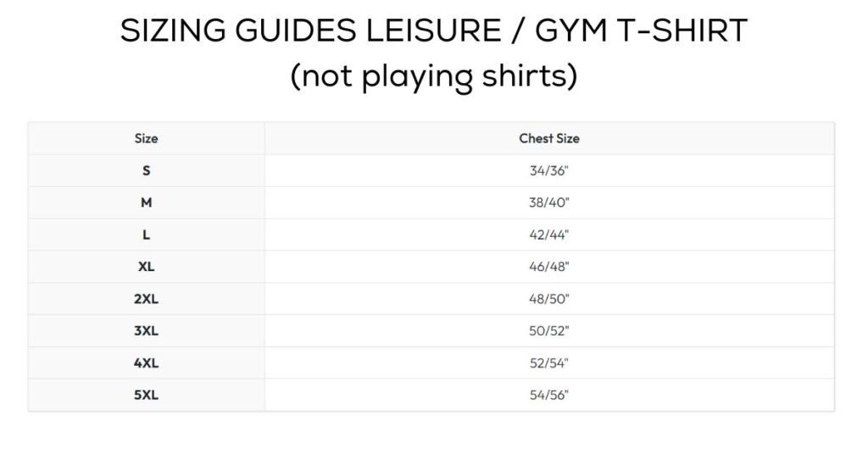Click the 48/50" chest size cell

pyautogui.click(x=548, y=299)
